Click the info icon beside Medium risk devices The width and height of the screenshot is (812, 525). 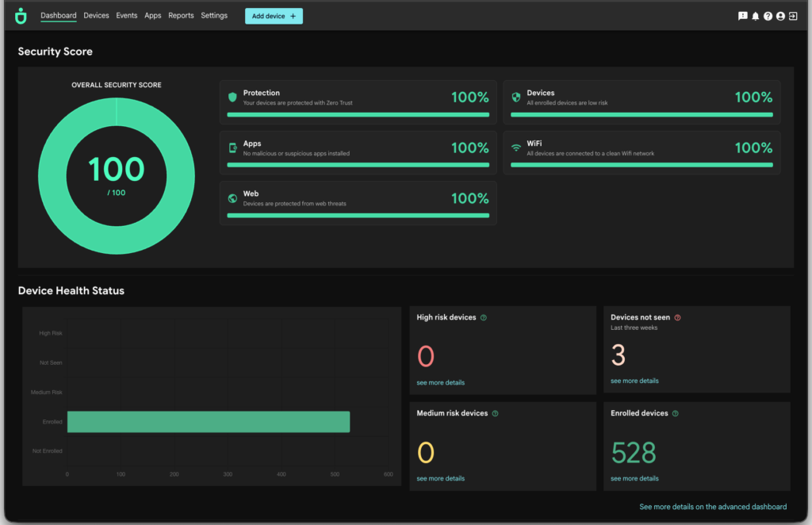click(x=496, y=414)
